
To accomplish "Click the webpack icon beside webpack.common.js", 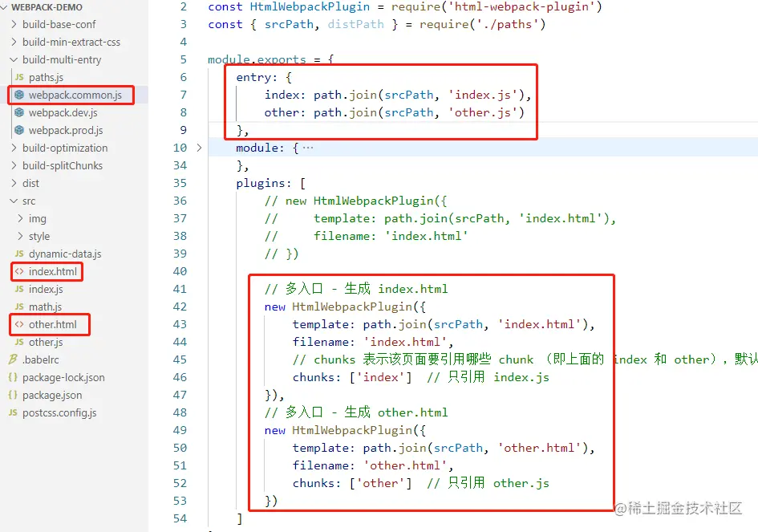I will (x=19, y=95).
